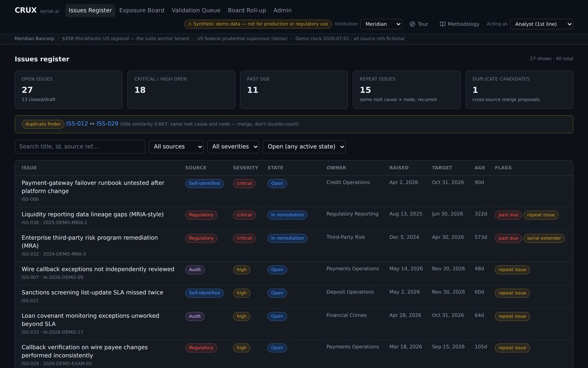Click Credit Operations owner cell
The image size is (588, 368).
tap(348, 183)
